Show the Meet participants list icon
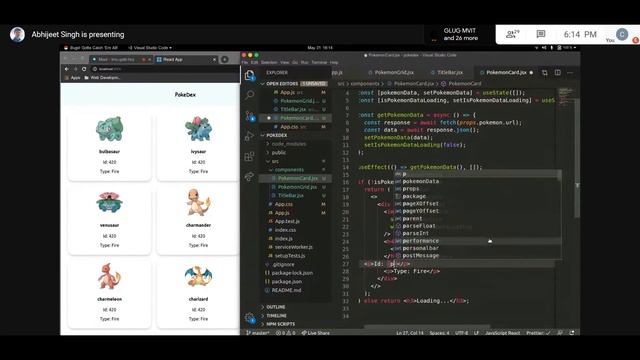This screenshot has width=640, height=360. [512, 34]
